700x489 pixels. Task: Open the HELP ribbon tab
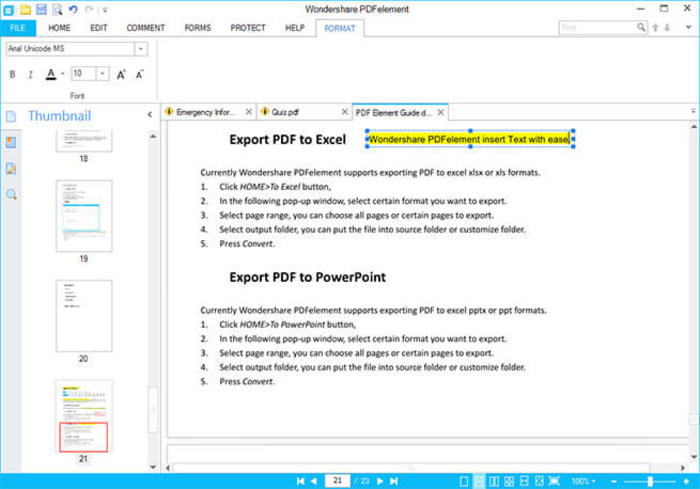pyautogui.click(x=295, y=28)
